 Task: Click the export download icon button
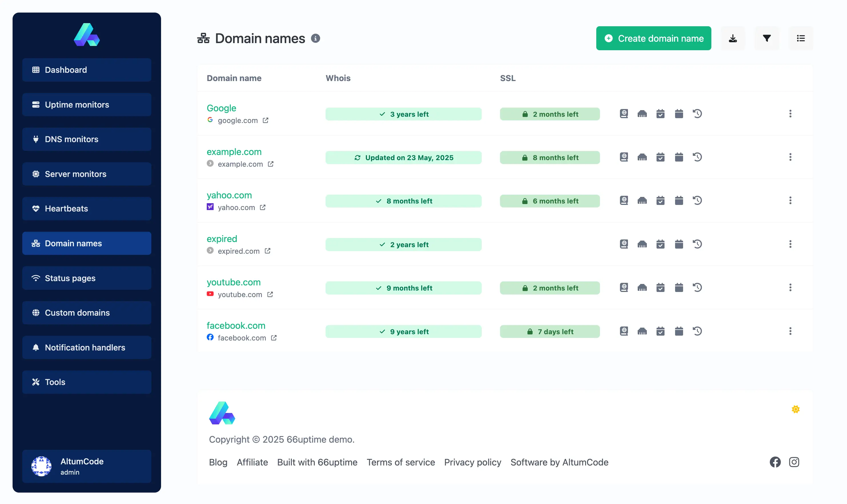tap(732, 38)
